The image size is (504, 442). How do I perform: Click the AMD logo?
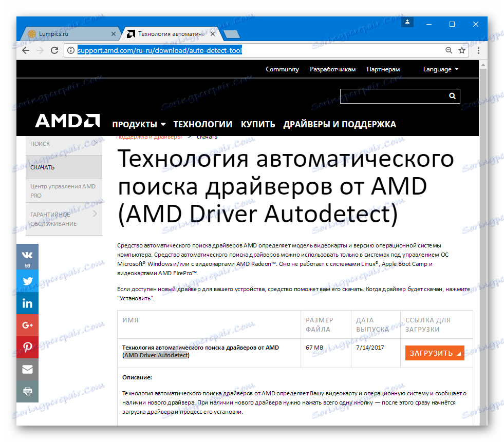click(x=67, y=121)
